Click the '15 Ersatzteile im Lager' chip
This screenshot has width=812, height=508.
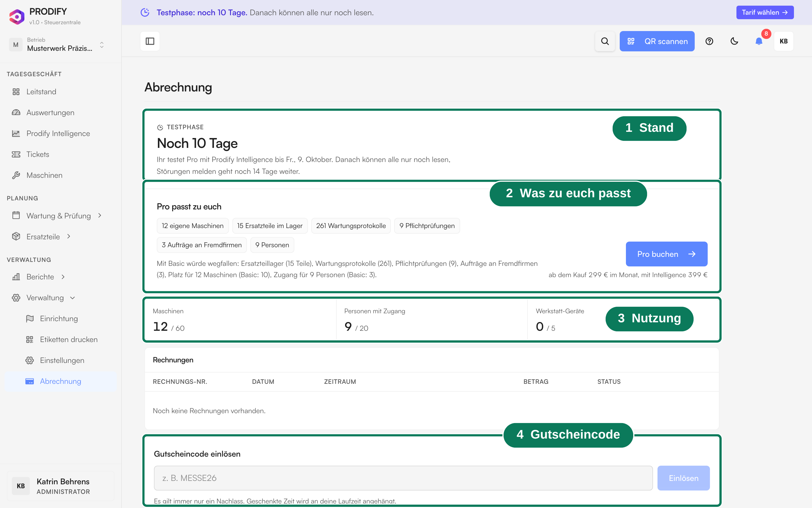tap(270, 226)
